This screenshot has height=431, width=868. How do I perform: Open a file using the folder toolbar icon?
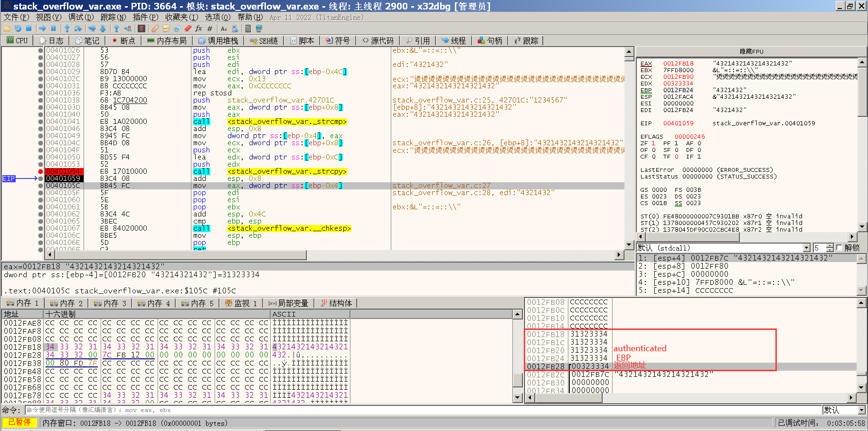[7, 28]
